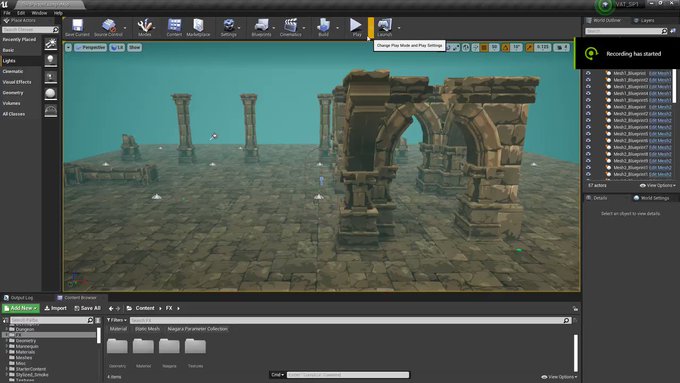
Task: Select the Sky Light dome icon
Action: tap(51, 111)
